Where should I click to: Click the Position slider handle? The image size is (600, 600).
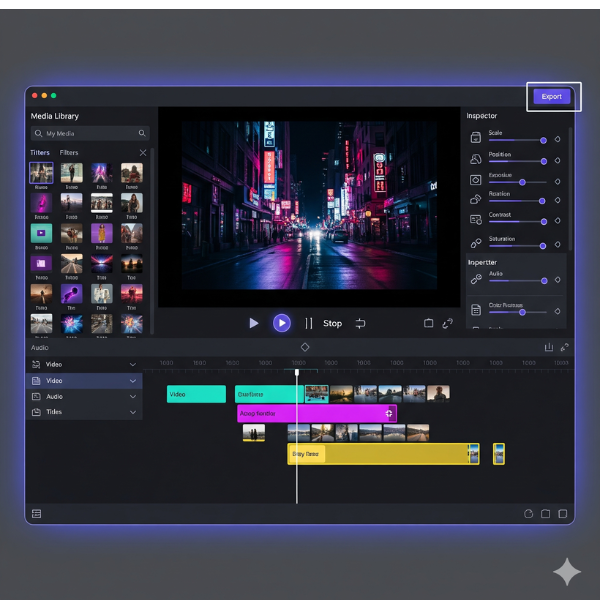pos(543,160)
